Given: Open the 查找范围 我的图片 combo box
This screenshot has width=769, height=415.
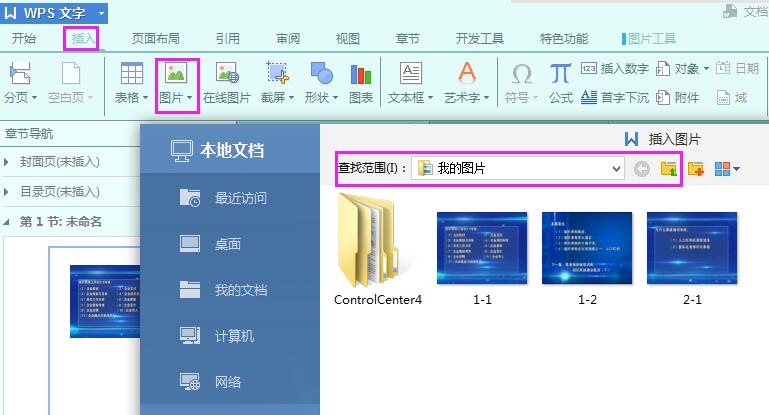Looking at the screenshot, I should (x=517, y=168).
